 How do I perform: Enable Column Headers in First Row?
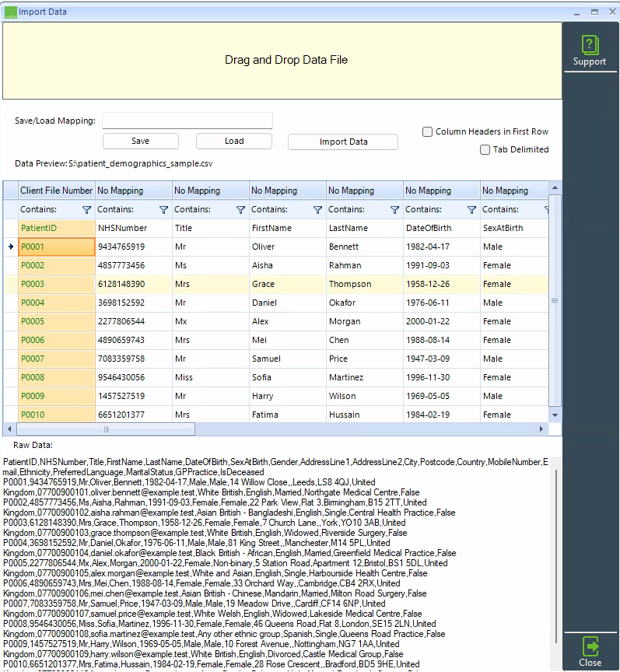pos(428,131)
